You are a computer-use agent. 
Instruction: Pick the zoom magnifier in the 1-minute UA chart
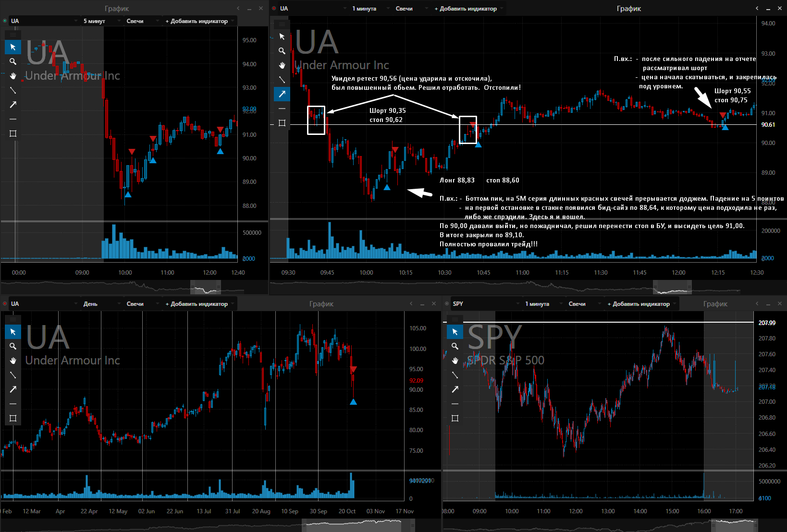282,51
